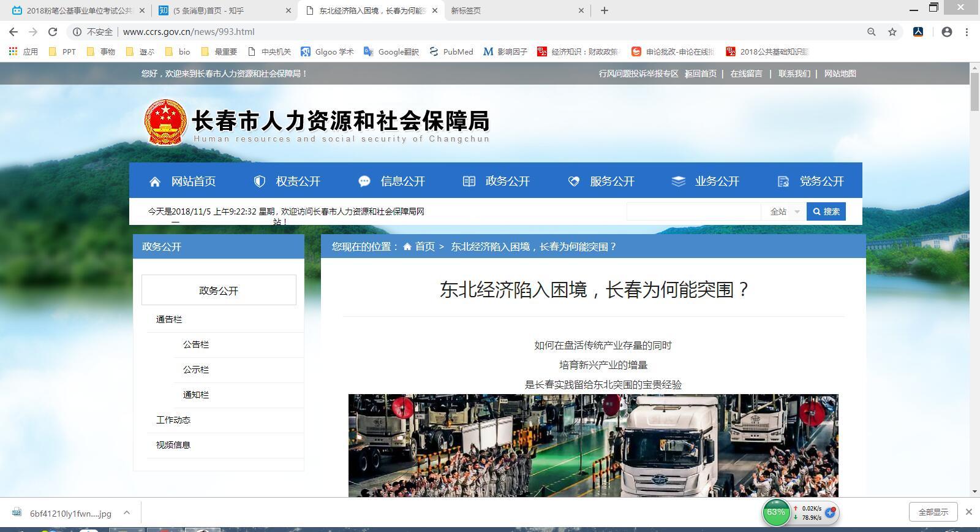Open the 事物 bookmark folder
The image size is (980, 532).
pyautogui.click(x=101, y=51)
